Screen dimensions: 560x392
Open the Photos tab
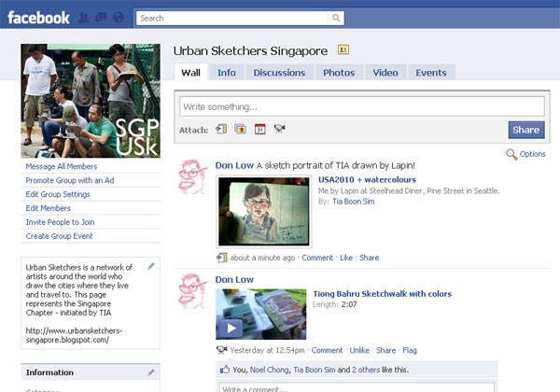coord(339,73)
